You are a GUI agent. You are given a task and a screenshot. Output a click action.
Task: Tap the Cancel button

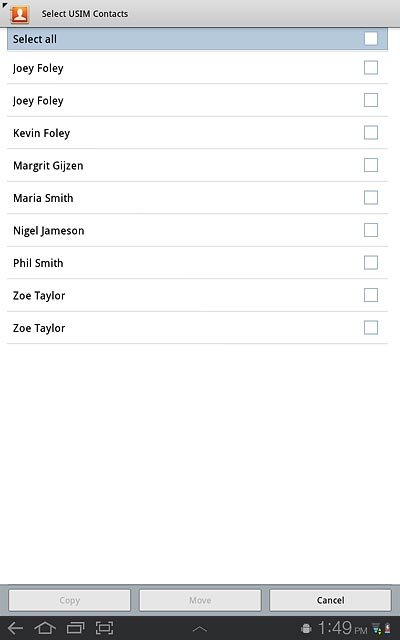(330, 600)
